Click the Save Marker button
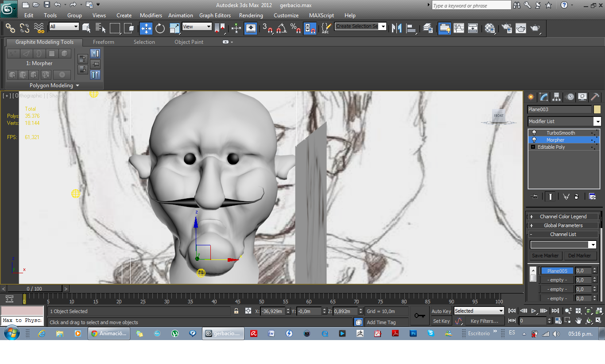 pyautogui.click(x=545, y=256)
